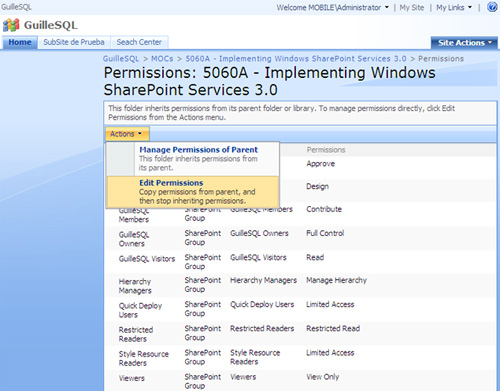Click the Manage Hierarchy permission cell
Image resolution: width=500 pixels, height=391 pixels.
coord(336,280)
